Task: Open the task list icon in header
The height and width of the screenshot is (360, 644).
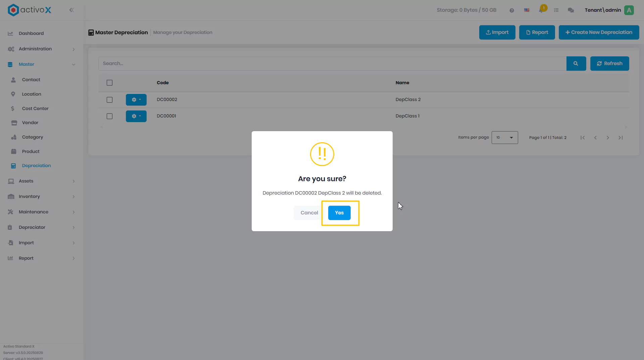Action: pyautogui.click(x=556, y=10)
